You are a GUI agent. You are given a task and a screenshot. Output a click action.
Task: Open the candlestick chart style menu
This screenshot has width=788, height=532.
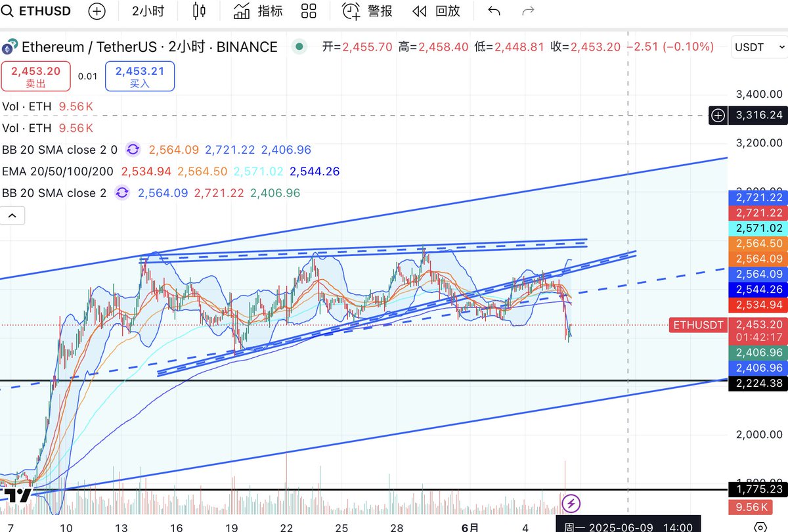click(199, 11)
